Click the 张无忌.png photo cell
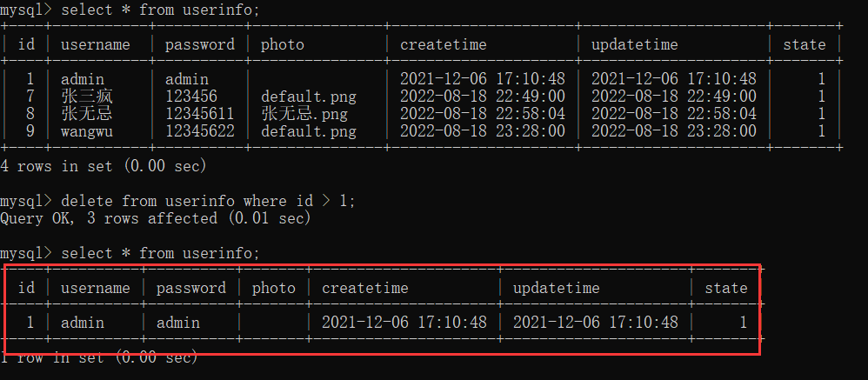Screen dimensions: 868x380 coord(304,114)
